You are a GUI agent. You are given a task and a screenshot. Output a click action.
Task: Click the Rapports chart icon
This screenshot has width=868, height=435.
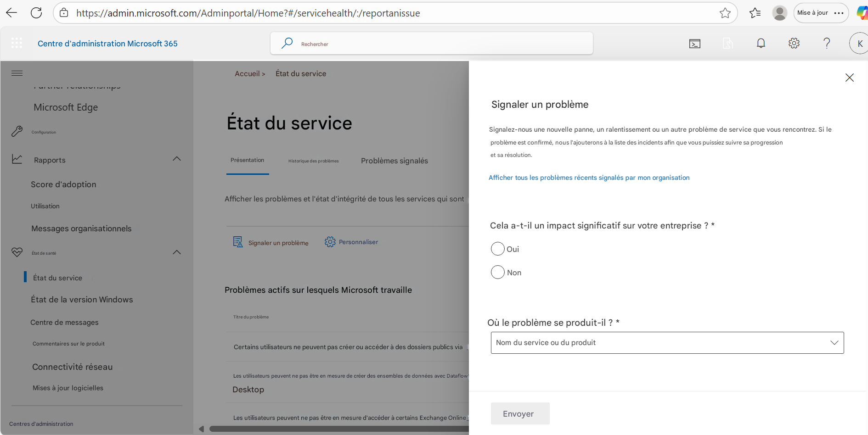[17, 159]
